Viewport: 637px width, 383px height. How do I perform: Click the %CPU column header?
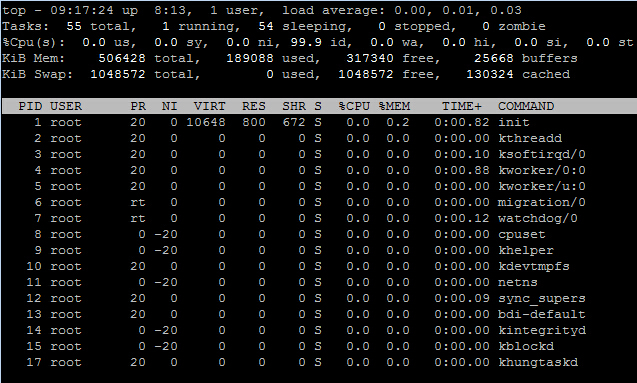(x=354, y=106)
